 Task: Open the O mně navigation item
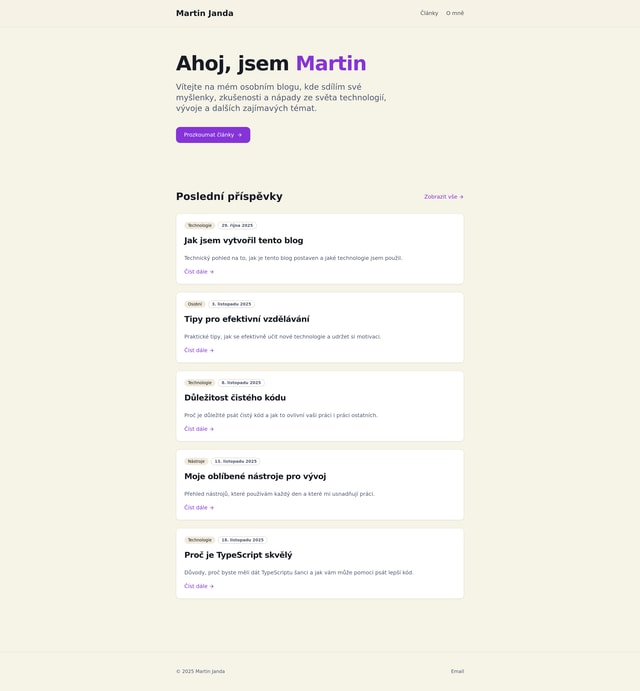(x=455, y=13)
